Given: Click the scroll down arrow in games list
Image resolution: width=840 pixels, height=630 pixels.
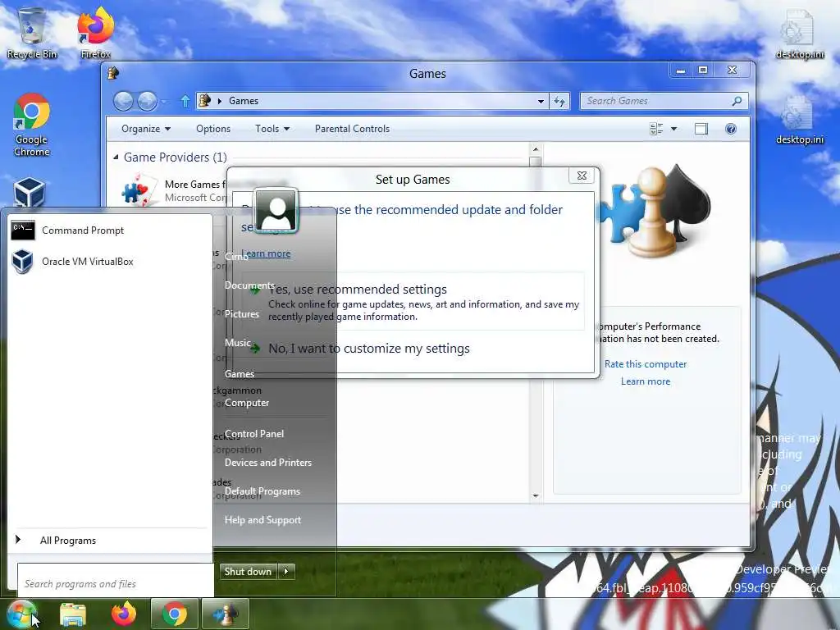Looking at the screenshot, I should tap(535, 496).
